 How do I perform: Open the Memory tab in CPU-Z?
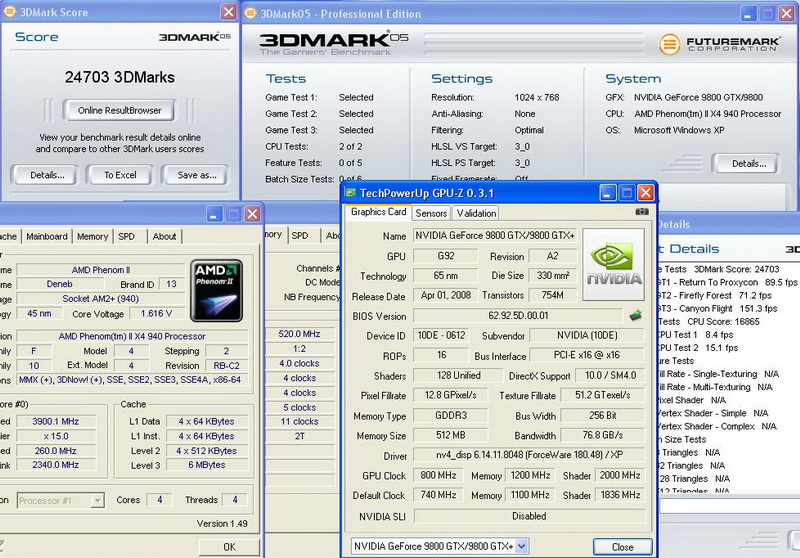pos(92,236)
